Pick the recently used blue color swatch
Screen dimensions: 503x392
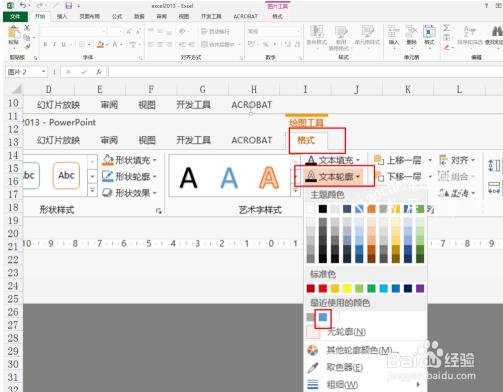pos(323,317)
